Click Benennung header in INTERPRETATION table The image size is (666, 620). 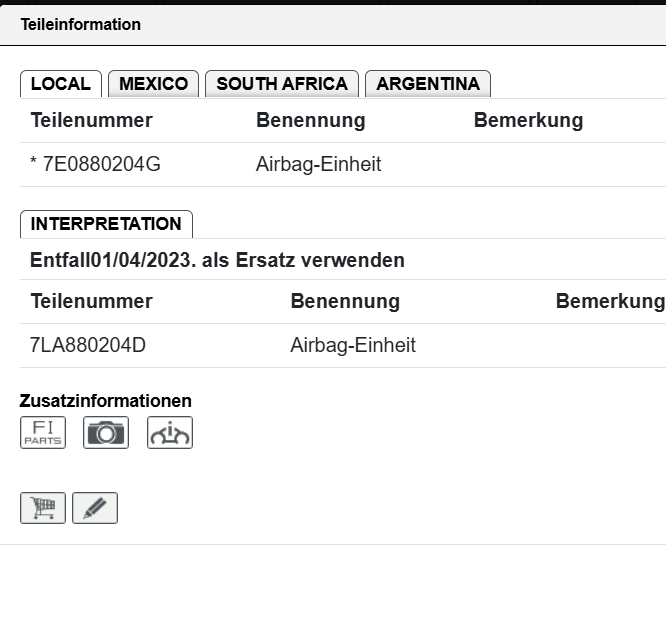pyautogui.click(x=345, y=301)
